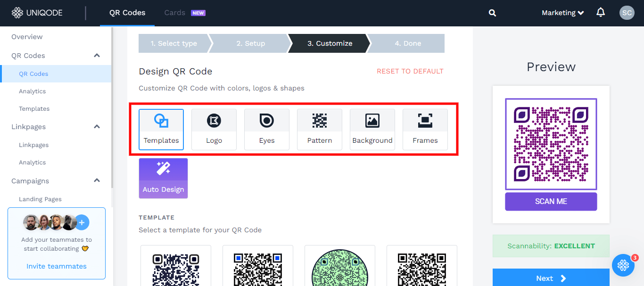Open the Marketing workspace dropdown
The image size is (644, 286).
click(x=562, y=13)
